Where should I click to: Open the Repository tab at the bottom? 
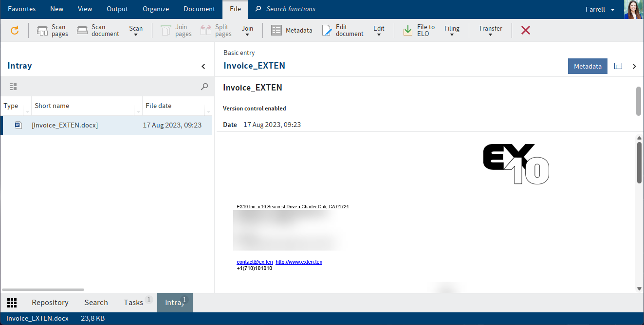click(50, 303)
